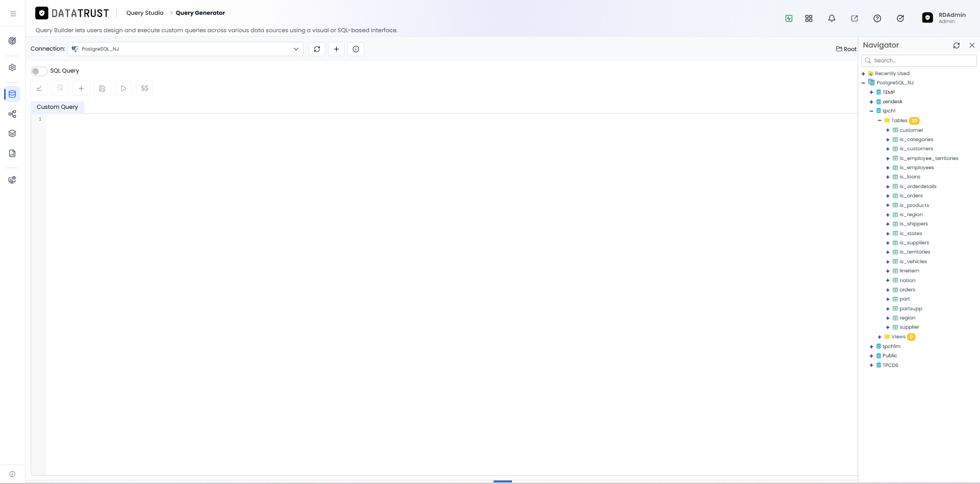Click the Navigator search field
The image size is (980, 484).
tap(919, 60)
